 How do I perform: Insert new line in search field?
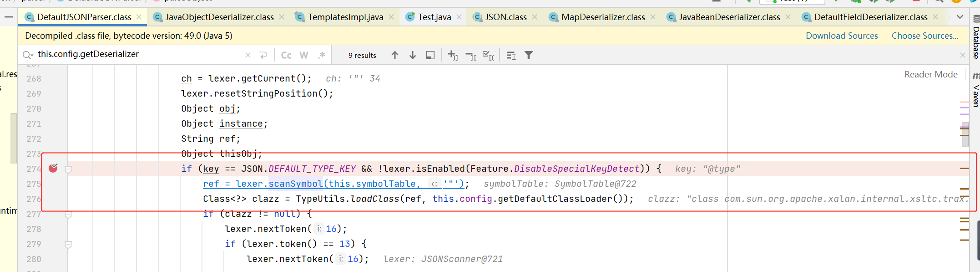[x=263, y=55]
